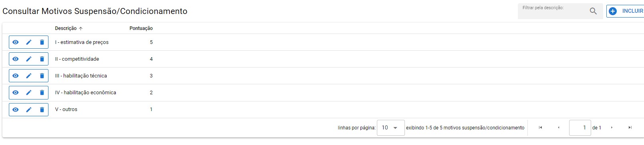Go to the next page arrow

pyautogui.click(x=612, y=128)
